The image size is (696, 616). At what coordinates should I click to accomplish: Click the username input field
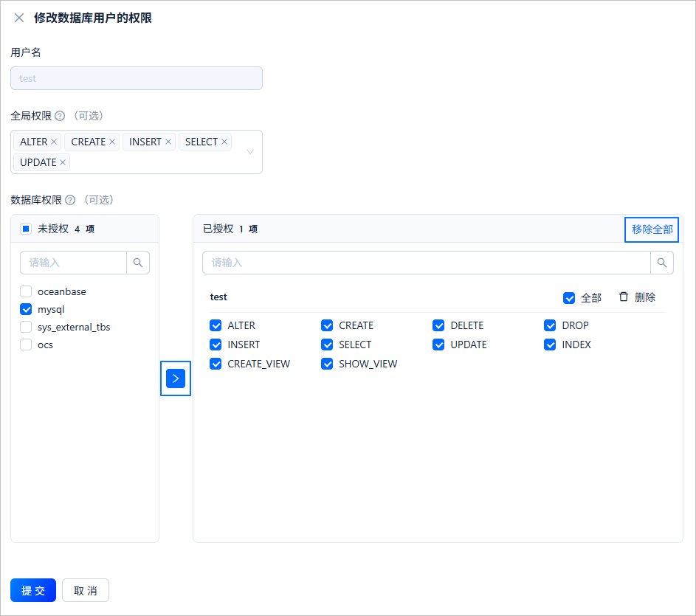coord(136,78)
